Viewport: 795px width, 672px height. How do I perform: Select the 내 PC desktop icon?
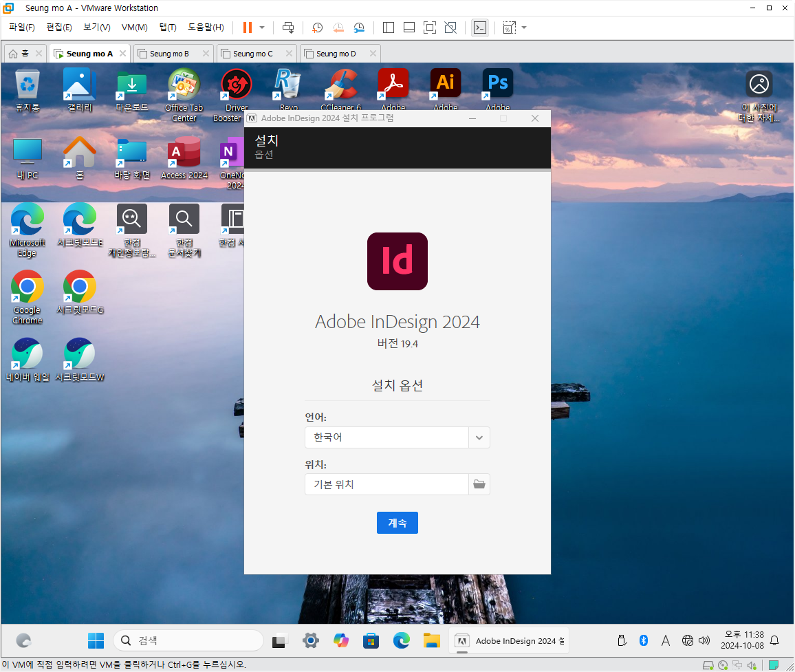click(28, 158)
